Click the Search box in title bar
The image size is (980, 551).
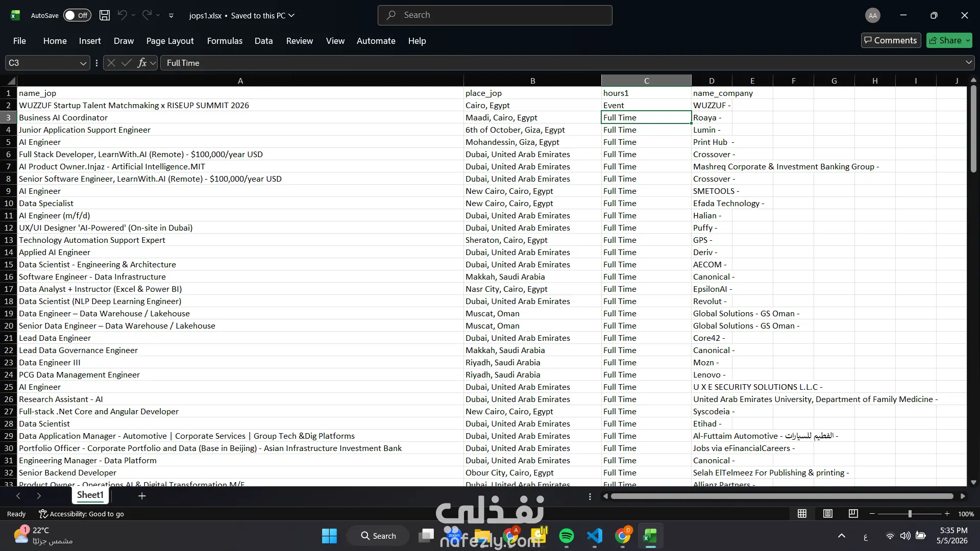(x=495, y=15)
